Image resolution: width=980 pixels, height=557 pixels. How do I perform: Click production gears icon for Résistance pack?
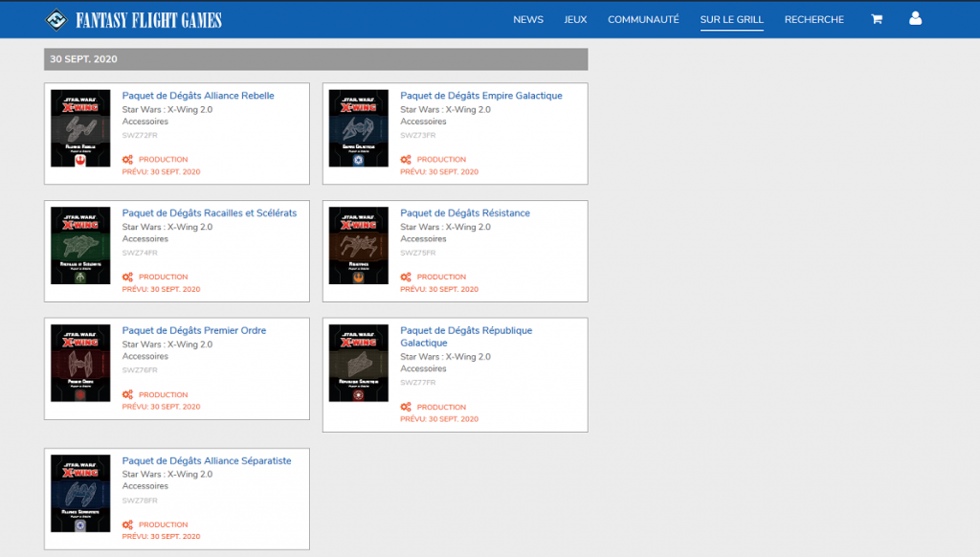(x=406, y=277)
